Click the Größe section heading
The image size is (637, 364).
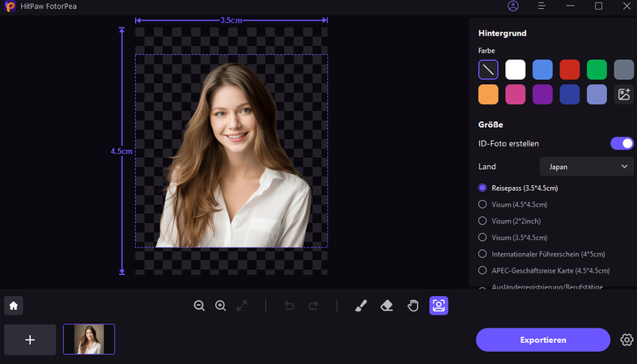[x=490, y=125]
